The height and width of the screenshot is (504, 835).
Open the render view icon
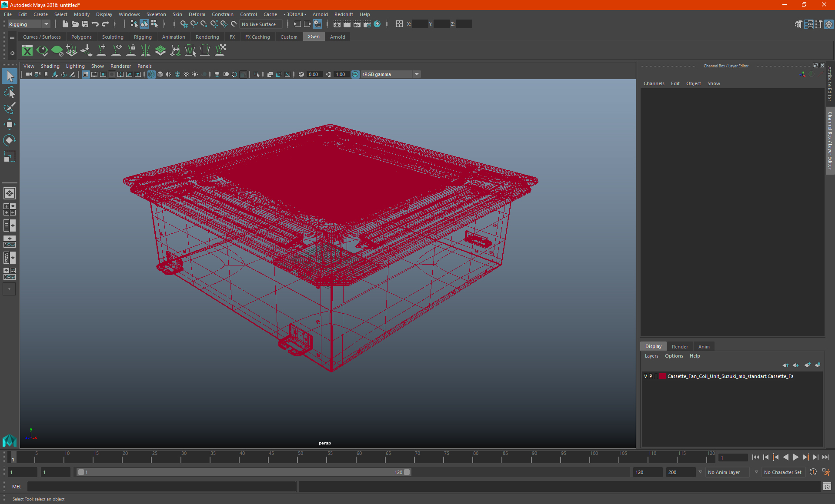pos(337,24)
